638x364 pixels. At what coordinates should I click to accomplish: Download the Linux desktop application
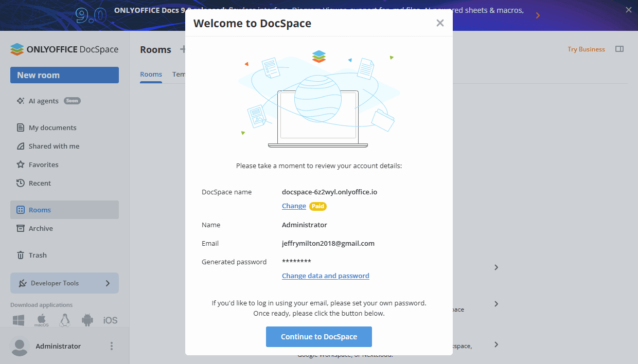click(x=64, y=320)
